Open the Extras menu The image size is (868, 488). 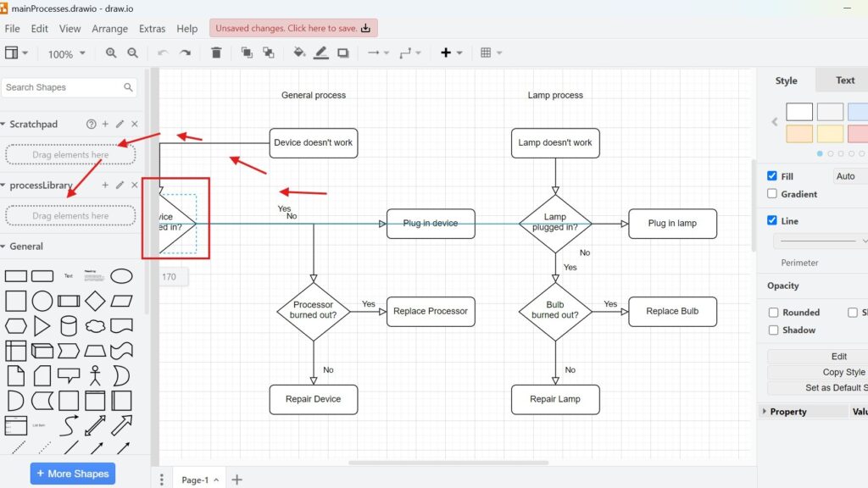pyautogui.click(x=152, y=28)
